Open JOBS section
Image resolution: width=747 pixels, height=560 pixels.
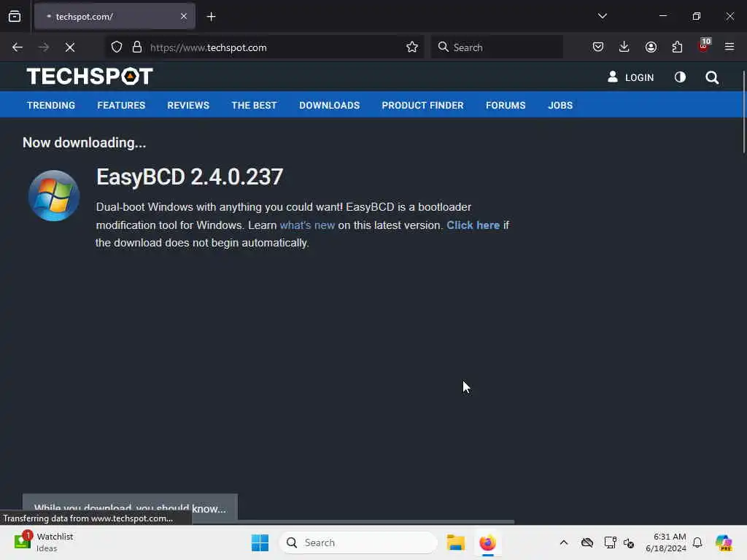tap(560, 105)
